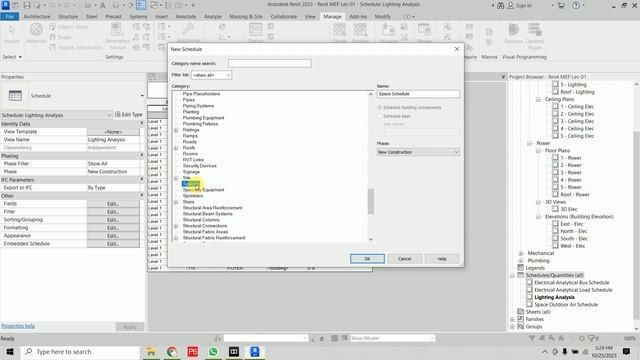640x360 pixels.
Task: Expand the Railings category node
Action: point(176,130)
